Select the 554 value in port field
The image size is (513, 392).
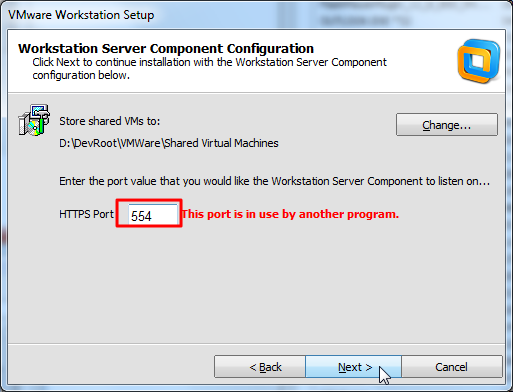click(x=141, y=216)
